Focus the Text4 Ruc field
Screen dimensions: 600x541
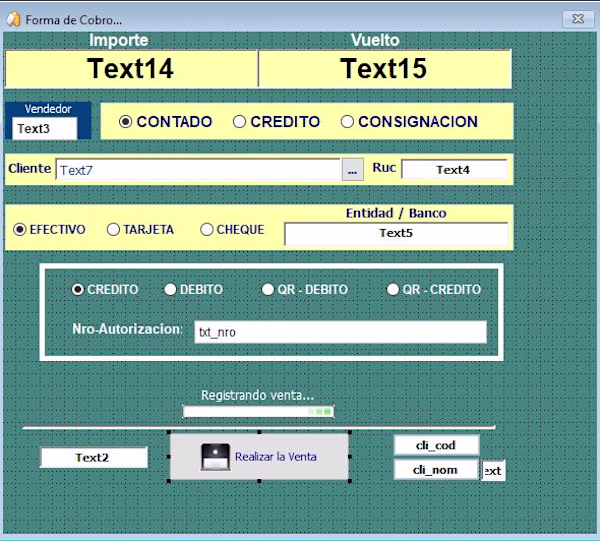coord(454,169)
